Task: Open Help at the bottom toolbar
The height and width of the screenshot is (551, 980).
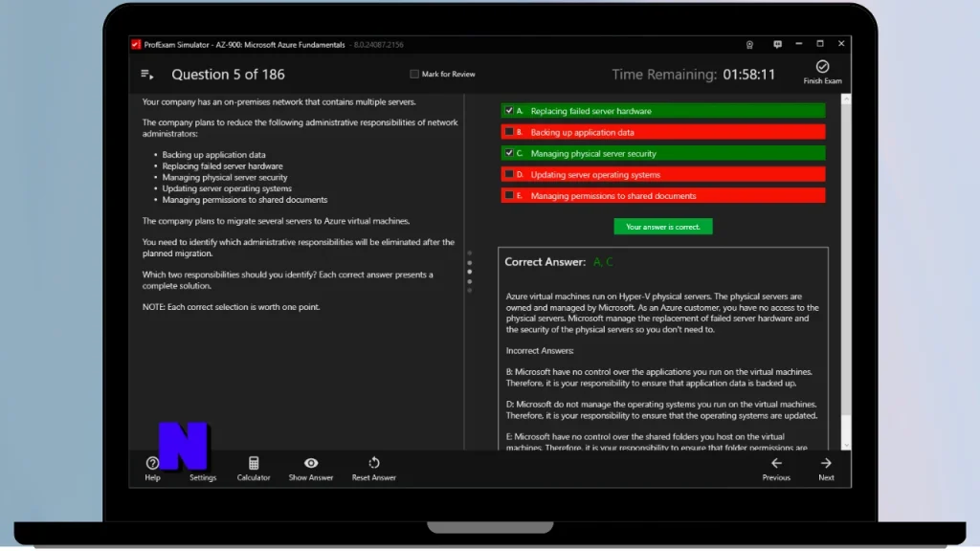Action: tap(152, 468)
